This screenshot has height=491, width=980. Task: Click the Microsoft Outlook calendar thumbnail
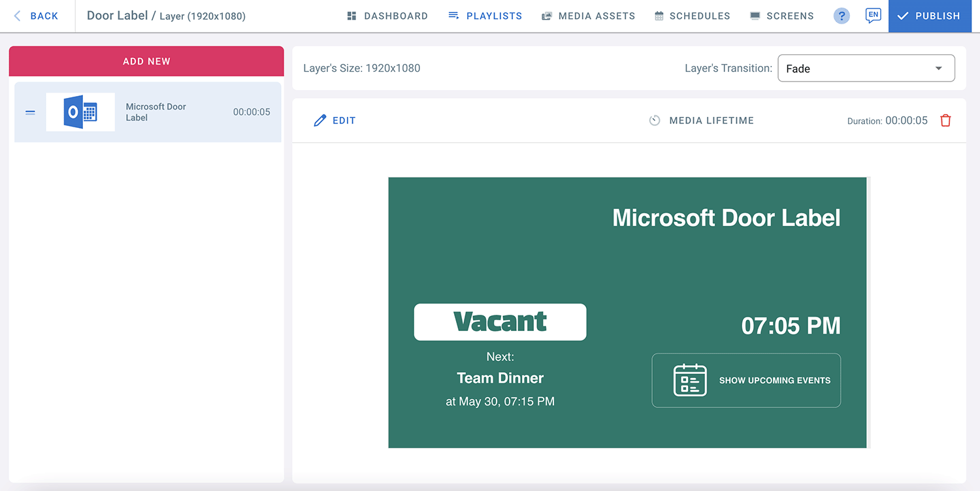80,112
